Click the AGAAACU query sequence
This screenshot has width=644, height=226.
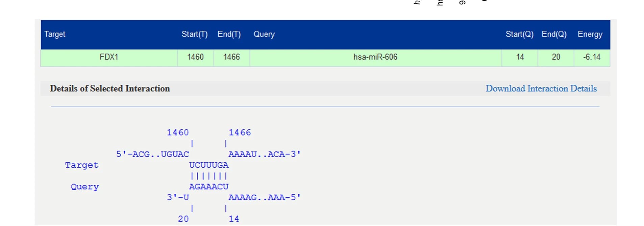tap(209, 187)
